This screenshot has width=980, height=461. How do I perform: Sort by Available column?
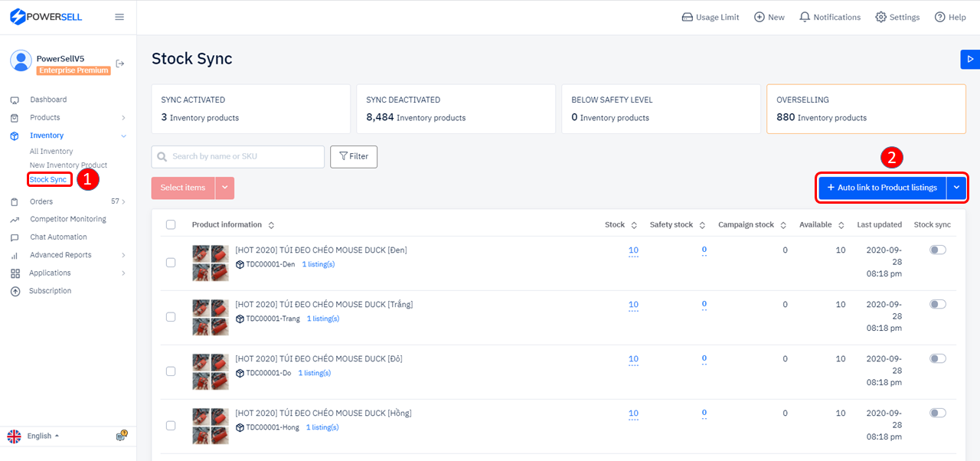841,225
